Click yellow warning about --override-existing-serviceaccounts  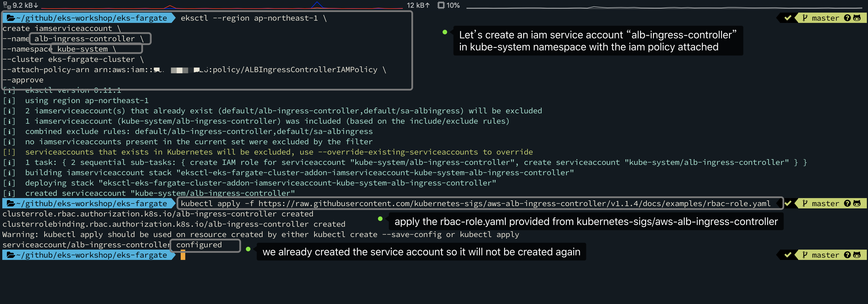[x=268, y=152]
